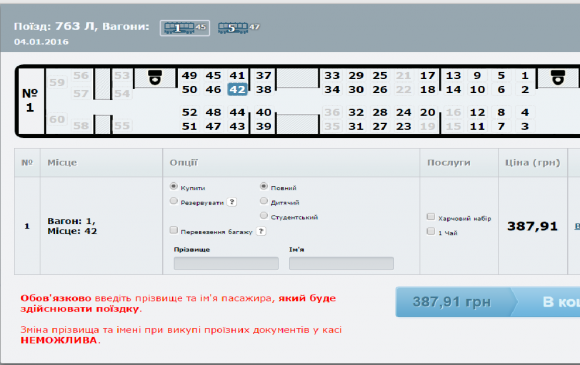Select seat 33 on the scheme
Screen dimensions: 580x365
[332, 75]
